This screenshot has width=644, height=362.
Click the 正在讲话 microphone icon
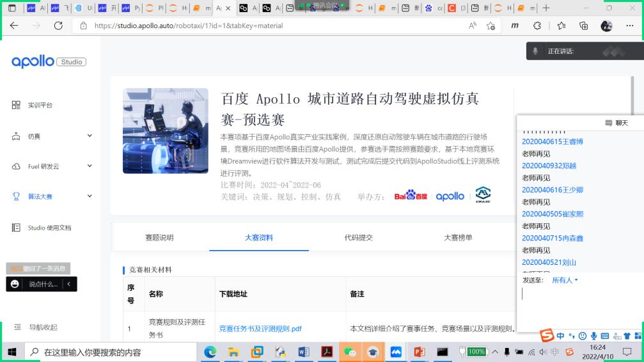pos(535,51)
